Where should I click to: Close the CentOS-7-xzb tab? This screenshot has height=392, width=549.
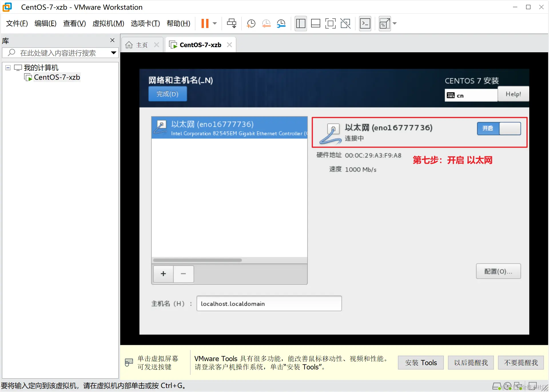click(x=229, y=45)
